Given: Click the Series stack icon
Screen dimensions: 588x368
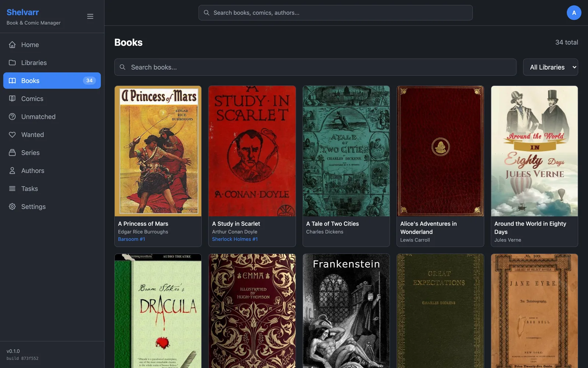Looking at the screenshot, I should [x=12, y=153].
